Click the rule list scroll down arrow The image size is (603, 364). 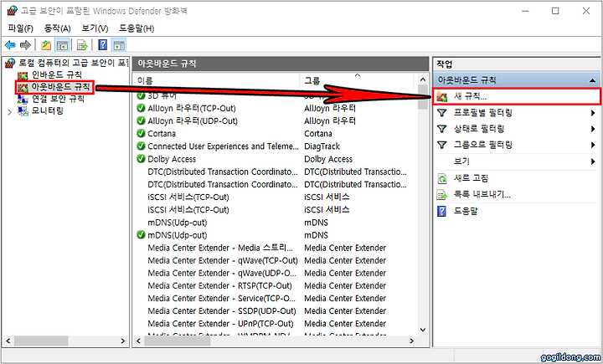click(x=423, y=330)
